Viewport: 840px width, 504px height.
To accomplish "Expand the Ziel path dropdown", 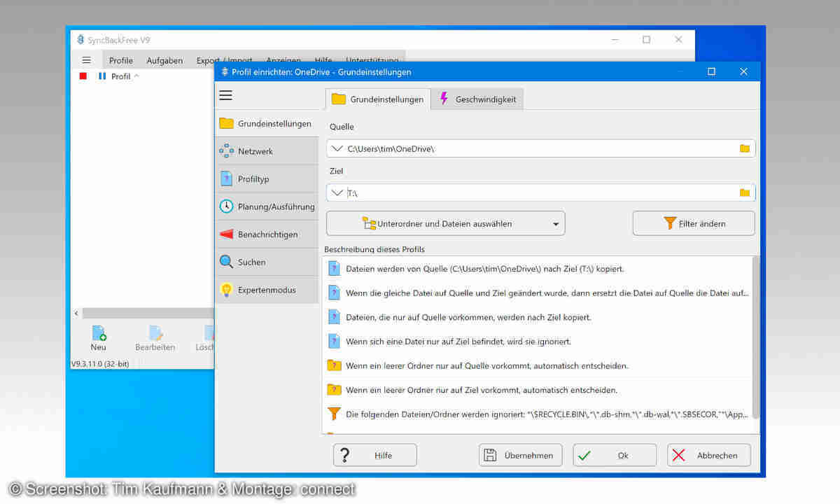I will click(337, 192).
